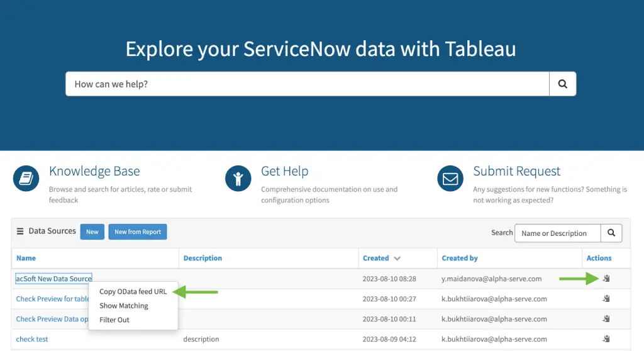Image resolution: width=644 pixels, height=351 pixels.
Task: Open the Data Sources hamburger menu
Action: click(19, 231)
